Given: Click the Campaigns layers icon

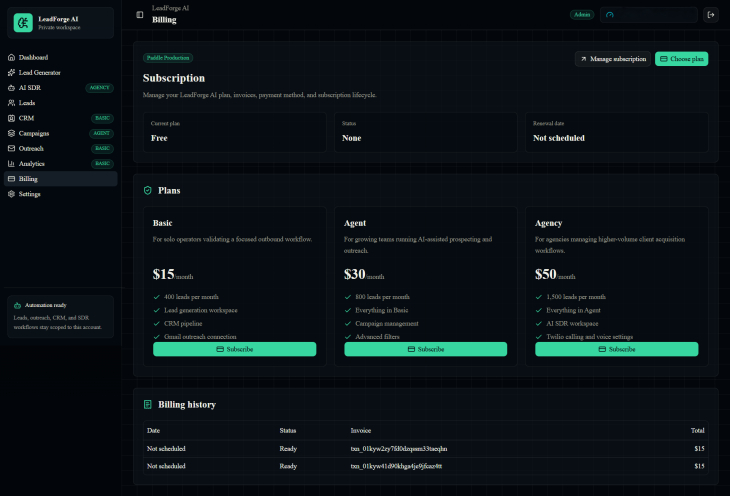Looking at the screenshot, I should pyautogui.click(x=11, y=133).
